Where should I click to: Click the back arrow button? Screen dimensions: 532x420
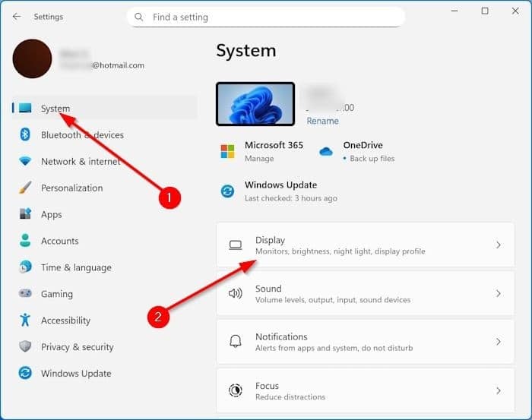click(x=17, y=17)
